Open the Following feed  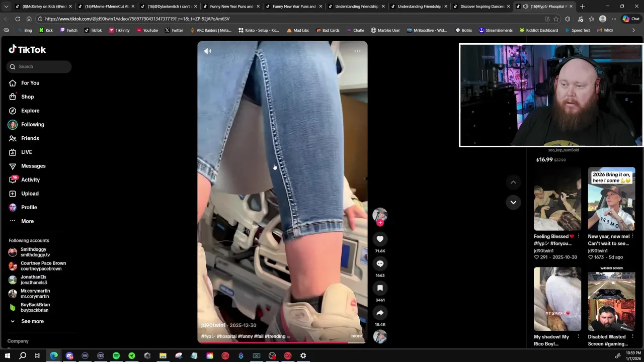click(33, 124)
